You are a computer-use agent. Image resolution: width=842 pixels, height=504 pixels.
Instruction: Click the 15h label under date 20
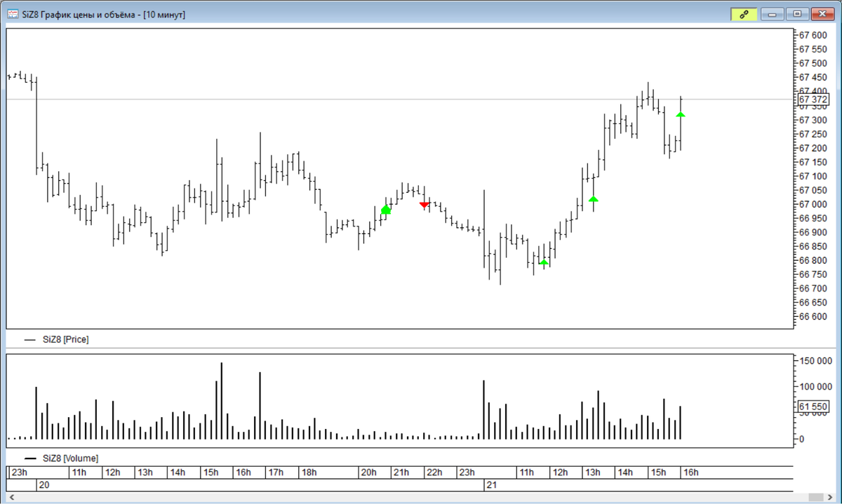click(210, 472)
